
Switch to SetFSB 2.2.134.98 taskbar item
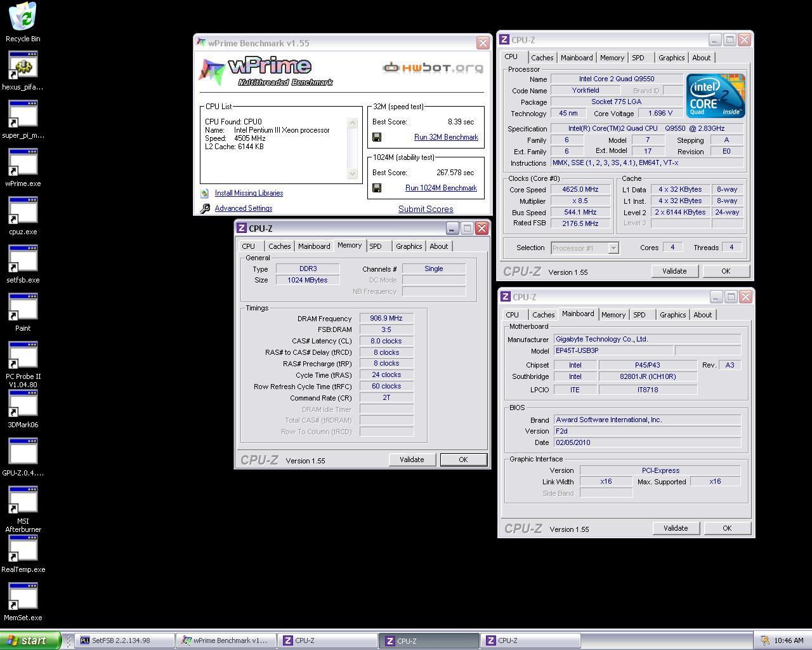124,640
